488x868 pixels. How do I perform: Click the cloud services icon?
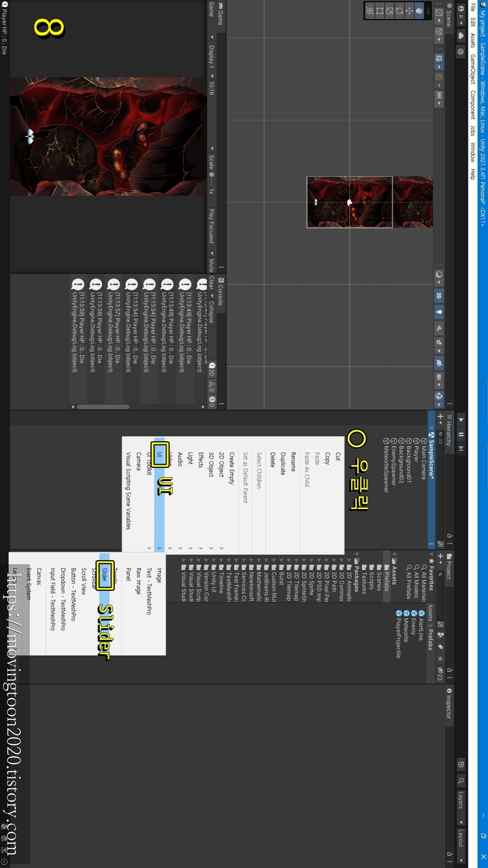(461, 36)
